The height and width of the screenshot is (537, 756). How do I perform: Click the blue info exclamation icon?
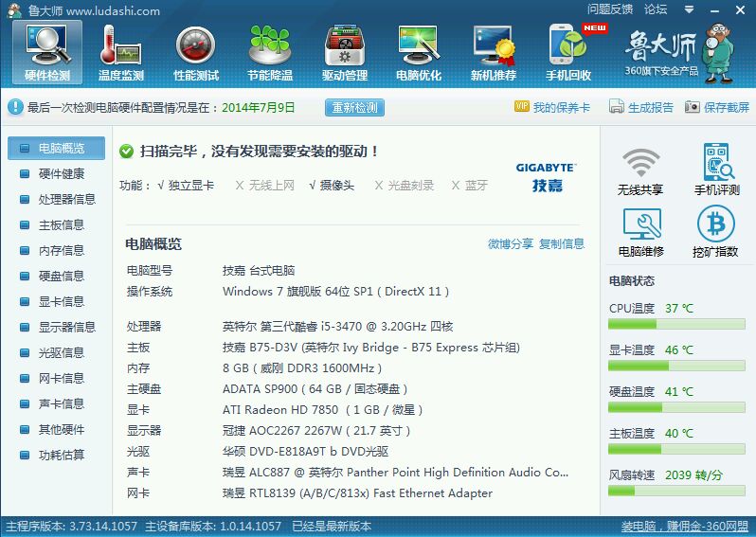[15, 107]
